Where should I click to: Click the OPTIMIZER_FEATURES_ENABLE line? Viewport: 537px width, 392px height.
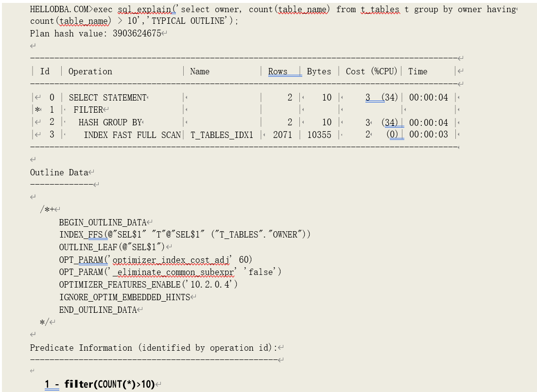coord(148,285)
